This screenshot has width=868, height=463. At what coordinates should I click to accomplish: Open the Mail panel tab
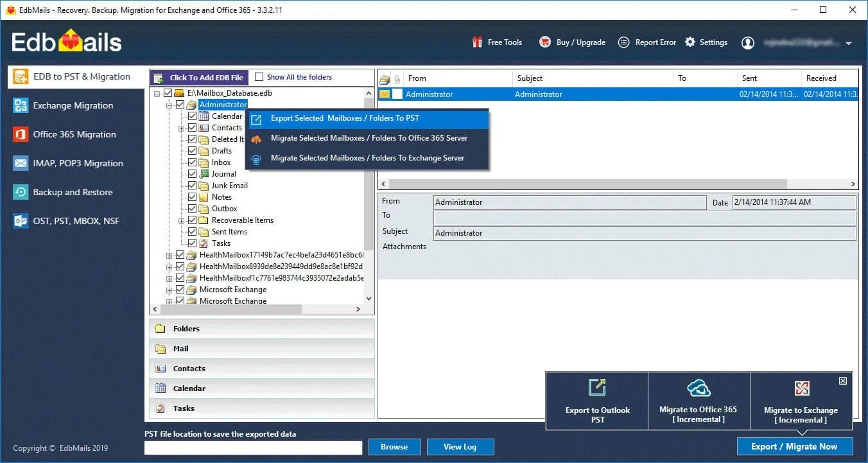[x=262, y=349]
